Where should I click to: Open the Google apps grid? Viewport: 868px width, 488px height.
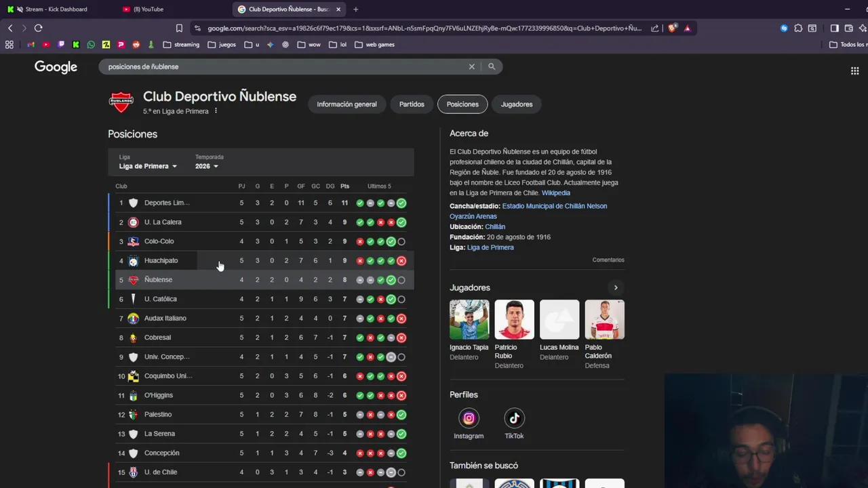click(x=854, y=70)
